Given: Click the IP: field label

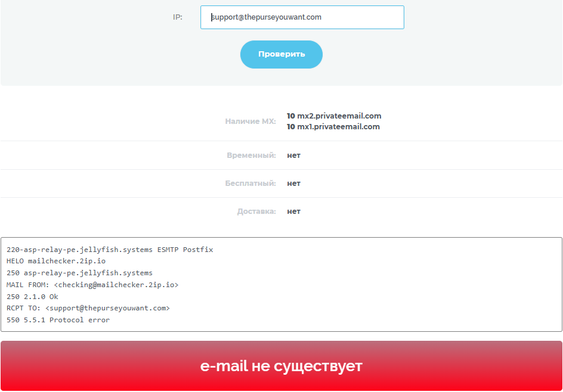Looking at the screenshot, I should click(178, 17).
